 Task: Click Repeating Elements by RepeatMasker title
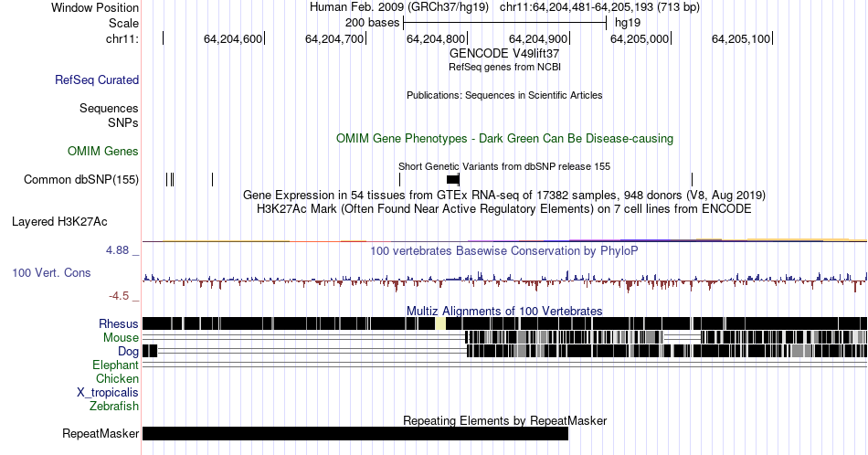(x=504, y=420)
